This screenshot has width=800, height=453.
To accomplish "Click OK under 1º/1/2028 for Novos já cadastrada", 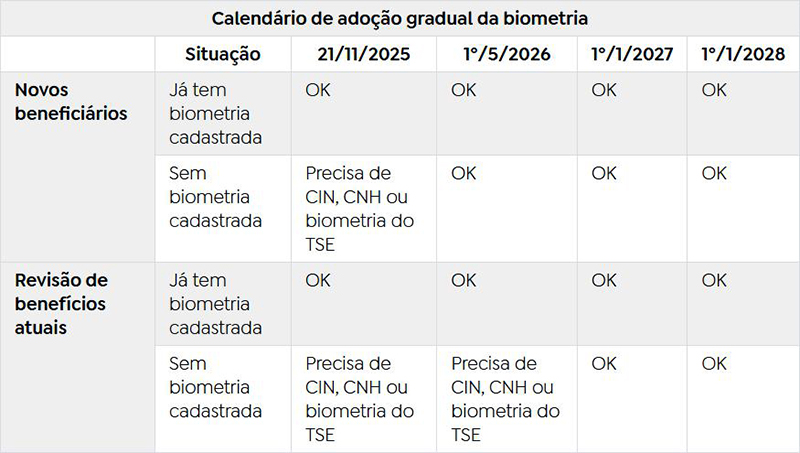I will click(x=714, y=91).
